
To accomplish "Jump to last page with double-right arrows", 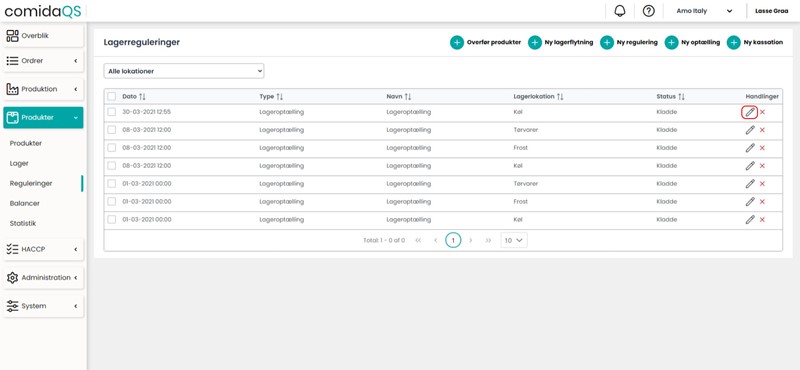I will click(488, 240).
